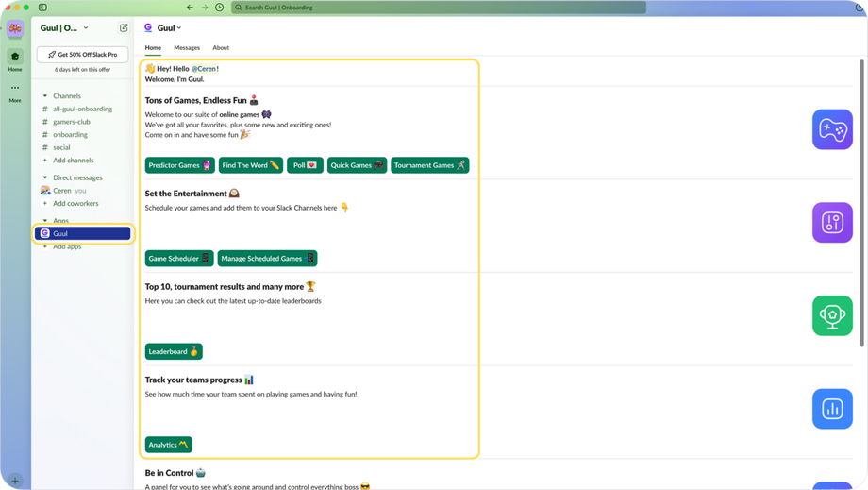Image resolution: width=868 pixels, height=490 pixels.
Task: Click 'Set the Entertainment' heading
Action: tap(186, 194)
